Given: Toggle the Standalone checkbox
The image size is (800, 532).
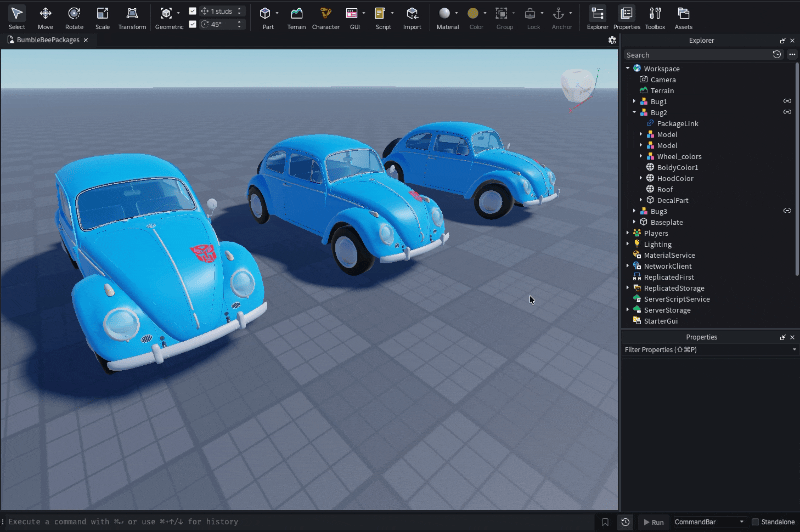Looking at the screenshot, I should [756, 522].
